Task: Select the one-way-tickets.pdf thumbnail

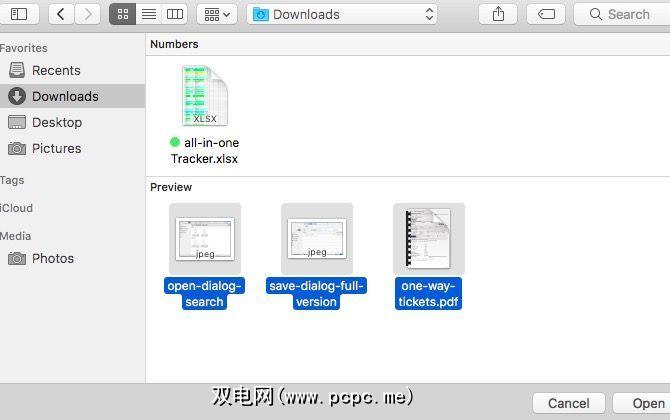Action: point(429,238)
